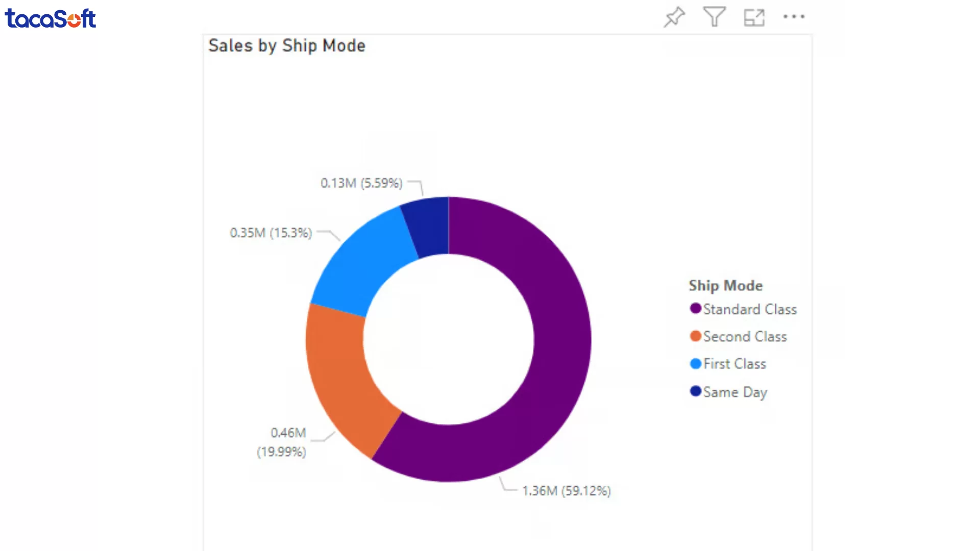Screen dimensions: 980x551
Task: Enter focus mode on the donut chart
Action: (x=754, y=17)
